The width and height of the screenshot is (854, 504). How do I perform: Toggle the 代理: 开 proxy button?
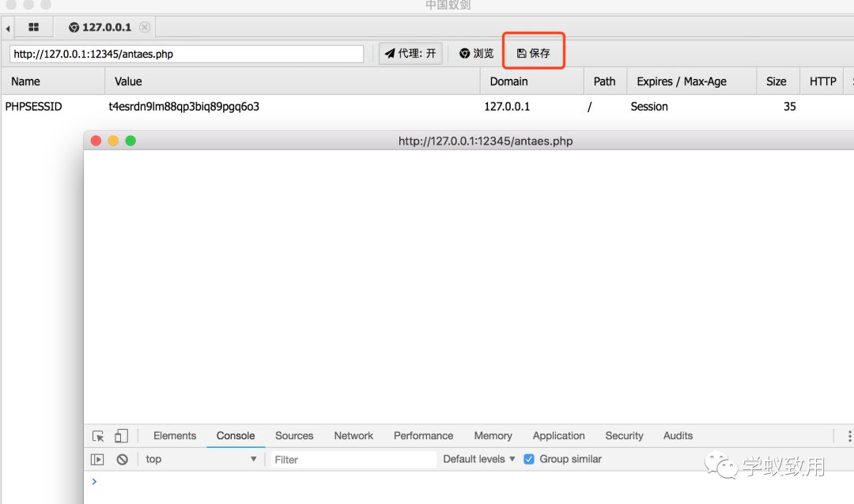410,54
